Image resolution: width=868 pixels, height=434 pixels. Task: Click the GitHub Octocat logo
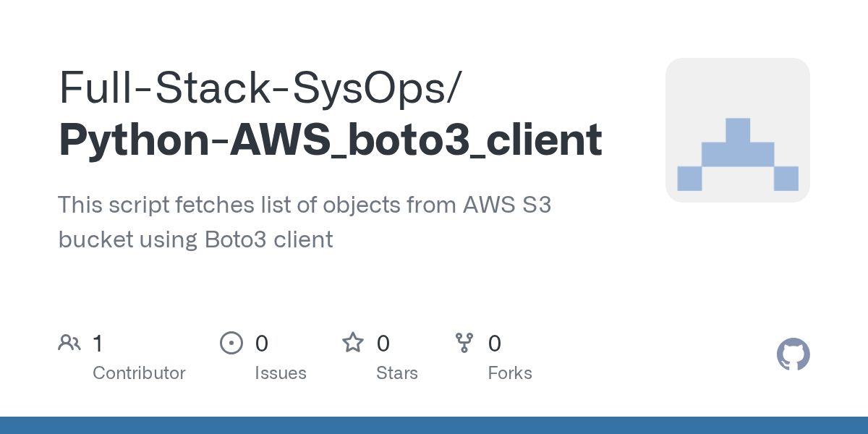[793, 354]
